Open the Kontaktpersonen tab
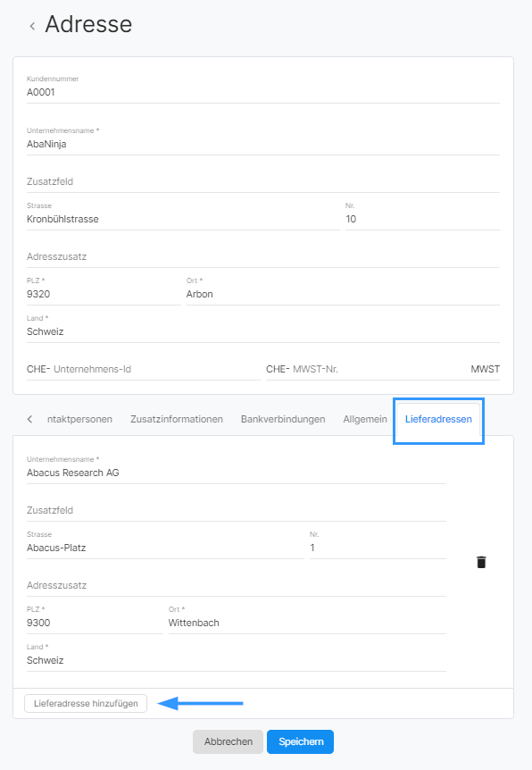The height and width of the screenshot is (770, 532). pyautogui.click(x=79, y=419)
